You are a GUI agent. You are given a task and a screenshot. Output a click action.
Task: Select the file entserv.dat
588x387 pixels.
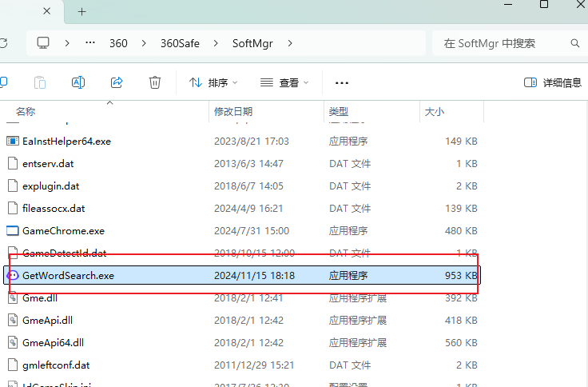48,164
